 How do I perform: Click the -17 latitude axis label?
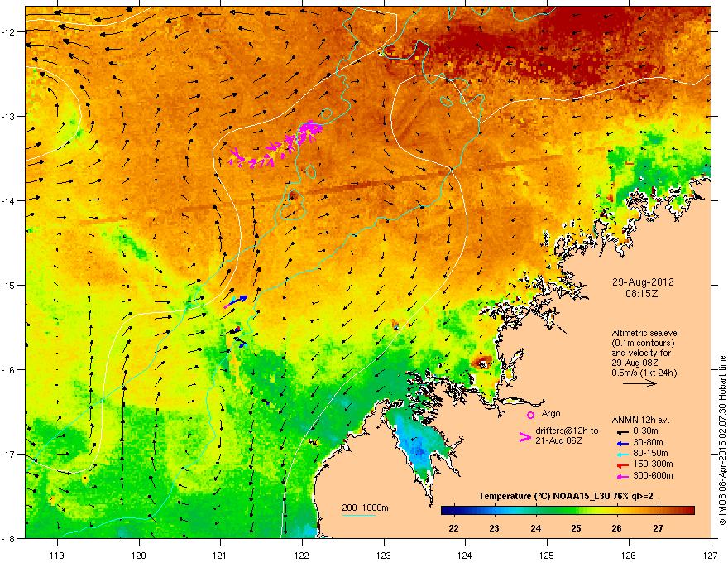tap(8, 454)
